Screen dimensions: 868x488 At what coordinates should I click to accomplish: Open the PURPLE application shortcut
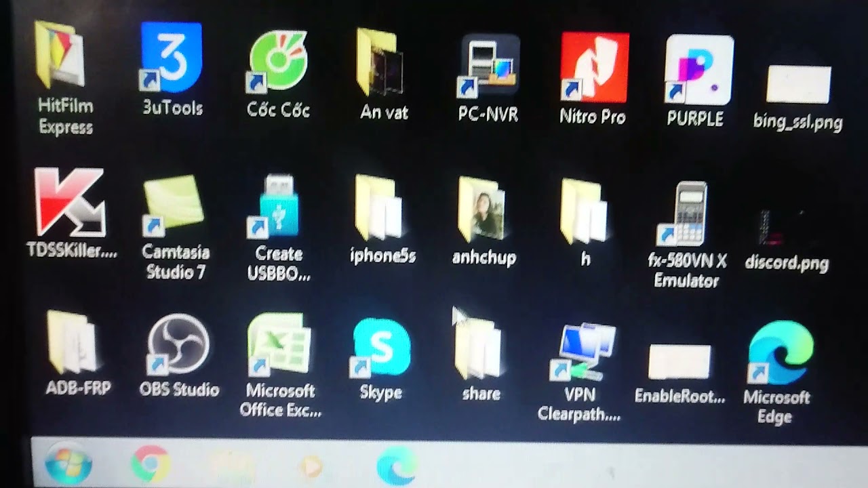click(698, 69)
